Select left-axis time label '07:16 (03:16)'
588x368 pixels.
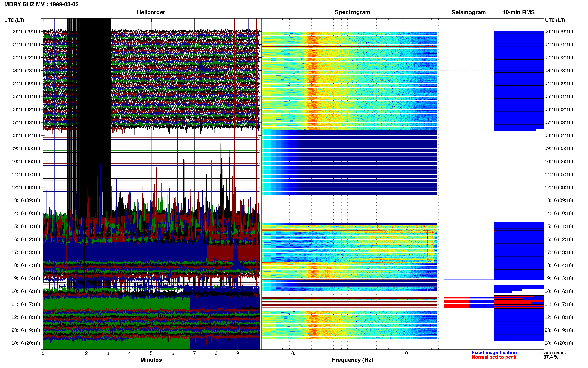pyautogui.click(x=26, y=122)
